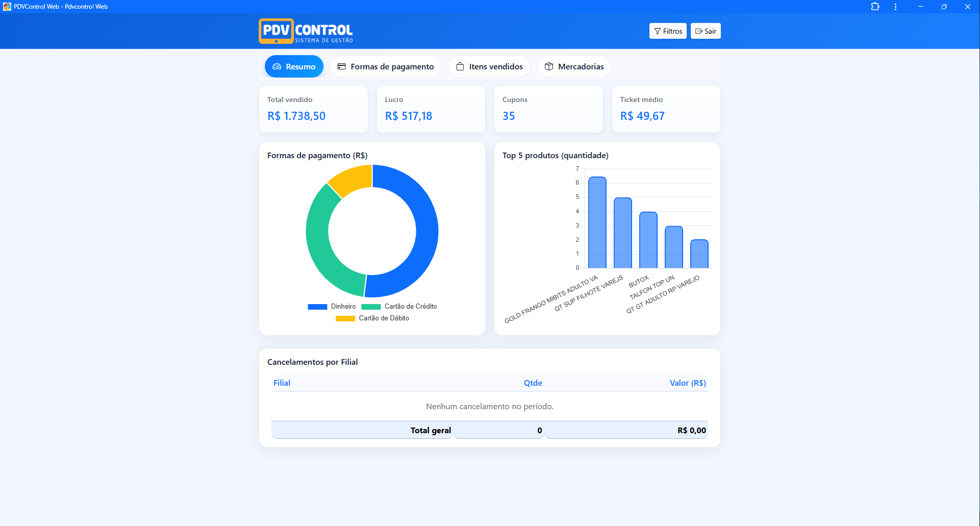Click the Filial column header to sort
The image size is (980, 526).
[x=282, y=383]
